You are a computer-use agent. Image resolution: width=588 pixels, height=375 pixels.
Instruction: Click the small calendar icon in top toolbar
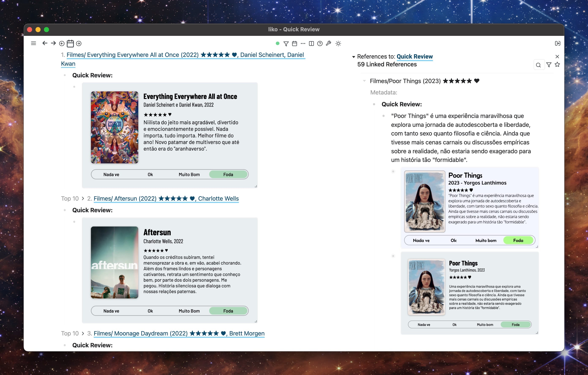pos(294,44)
